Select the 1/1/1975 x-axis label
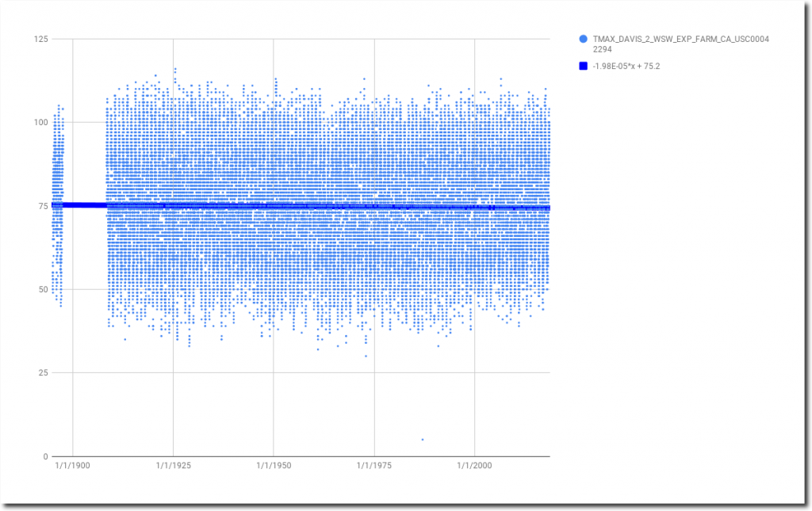This screenshot has height=511, width=812. click(x=373, y=467)
